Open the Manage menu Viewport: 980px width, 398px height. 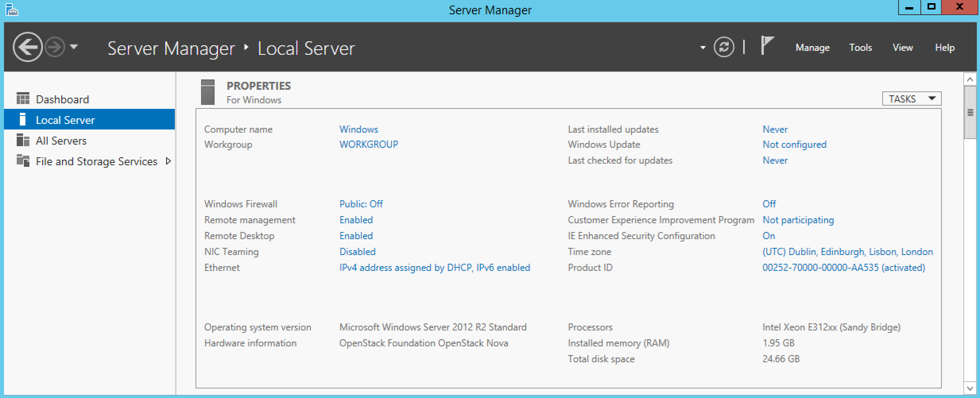[812, 48]
